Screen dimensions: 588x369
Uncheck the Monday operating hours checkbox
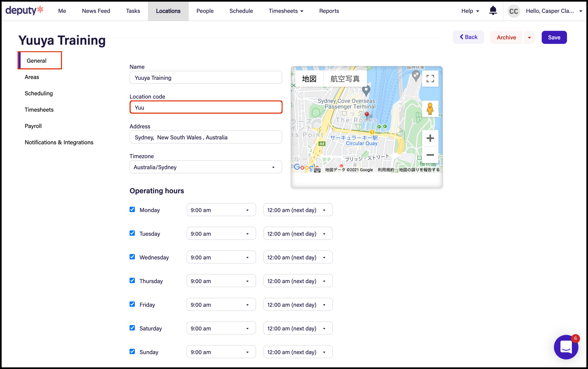(132, 210)
